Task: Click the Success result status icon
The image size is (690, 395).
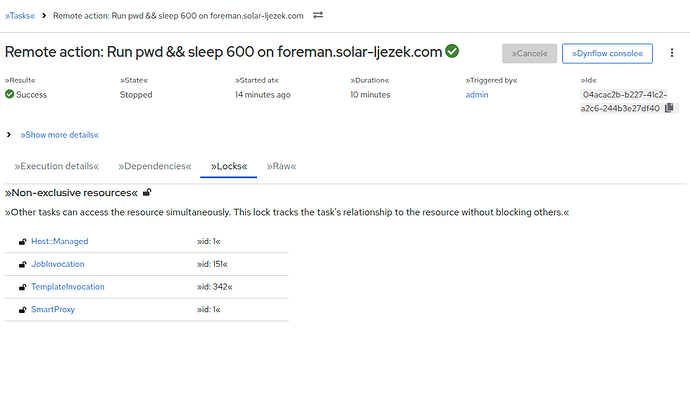Action: (10, 94)
